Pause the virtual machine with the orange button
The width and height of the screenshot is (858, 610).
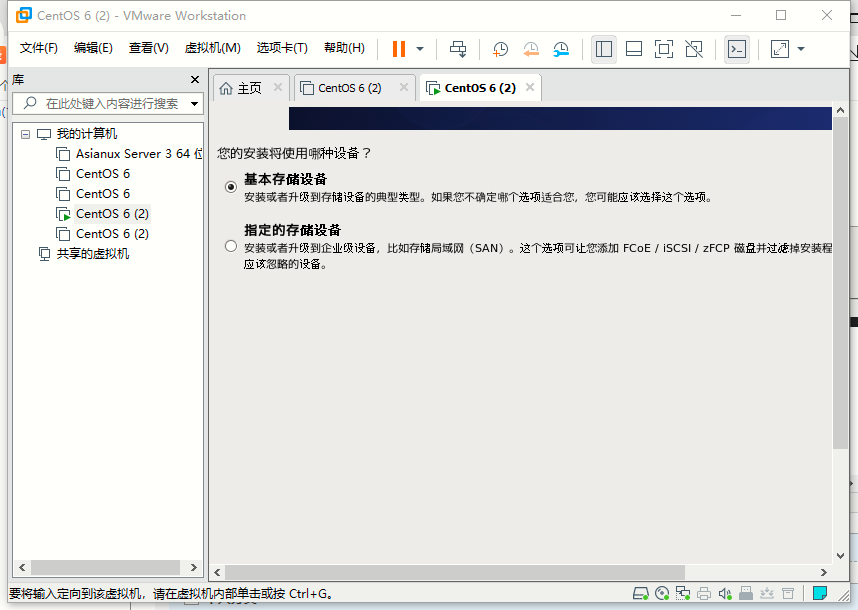coord(399,49)
